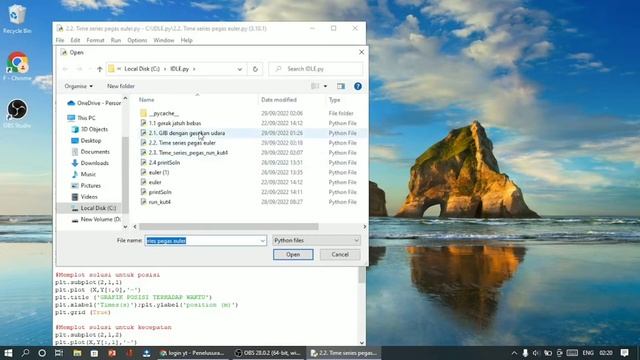Open the Help menu in IDLE
This screenshot has height=360, width=640.
pyautogui.click(x=187, y=40)
